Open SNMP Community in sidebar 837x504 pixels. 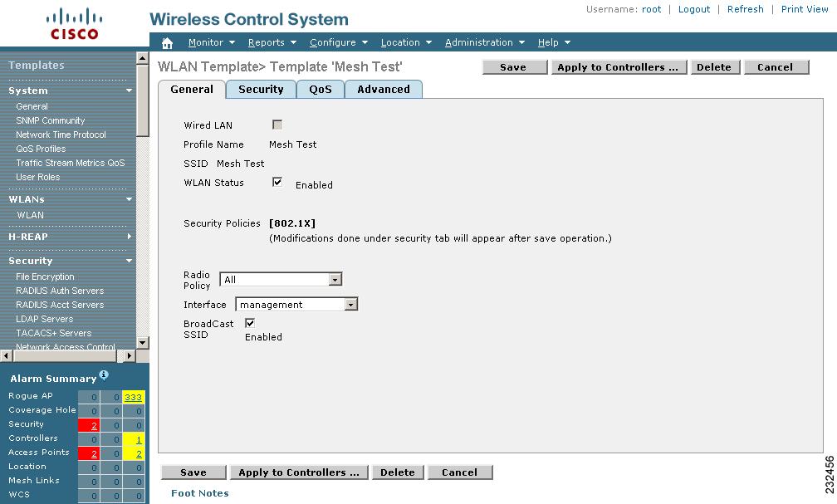(x=50, y=120)
